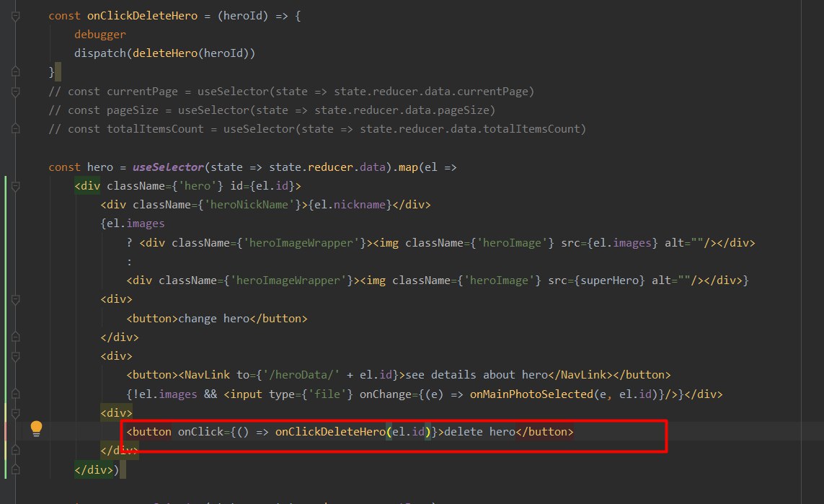Toggle fold marker beside commented totalItemsCount line
The width and height of the screenshot is (824, 504).
[x=16, y=128]
